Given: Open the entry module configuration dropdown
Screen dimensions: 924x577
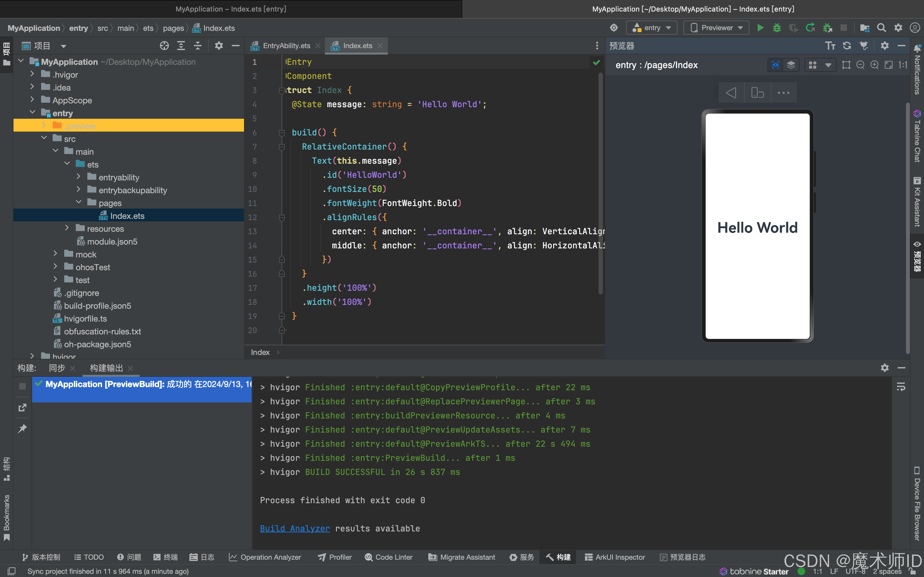Looking at the screenshot, I should 651,28.
